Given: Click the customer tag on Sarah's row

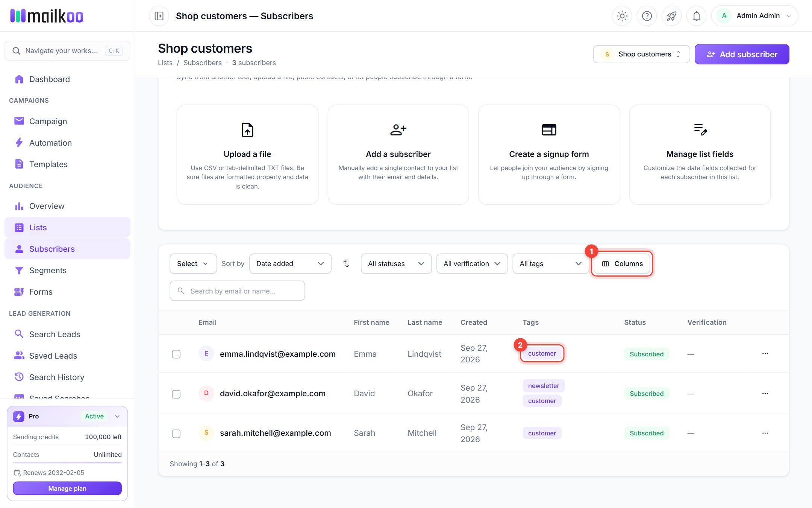Looking at the screenshot, I should coord(542,433).
